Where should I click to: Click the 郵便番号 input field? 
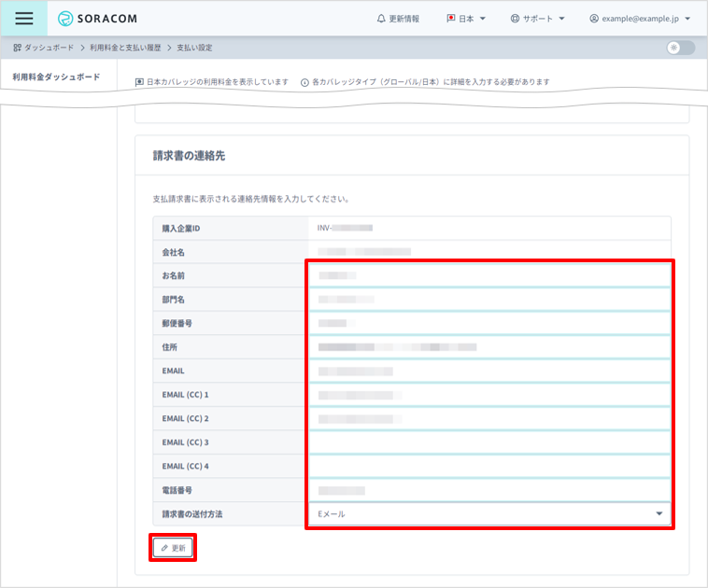[489, 323]
